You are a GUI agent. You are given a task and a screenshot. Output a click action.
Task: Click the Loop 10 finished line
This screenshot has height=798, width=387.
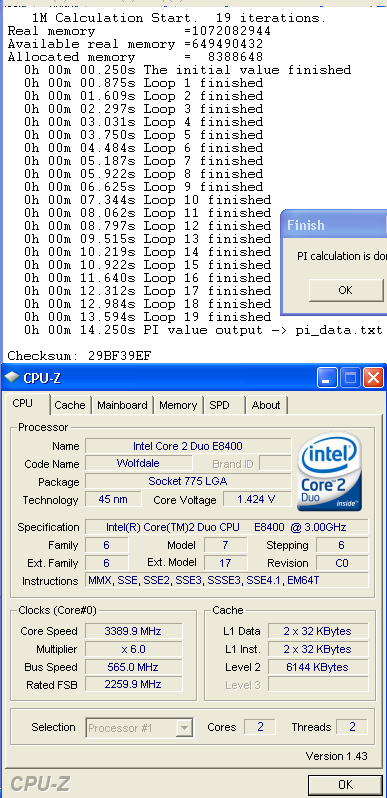(x=147, y=200)
